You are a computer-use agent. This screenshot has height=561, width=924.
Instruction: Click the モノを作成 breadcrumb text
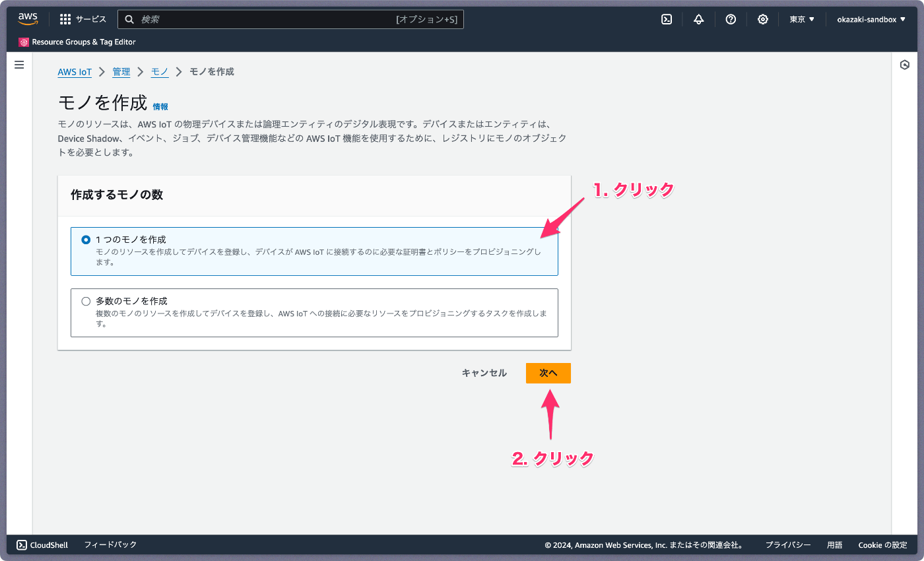[x=212, y=71]
